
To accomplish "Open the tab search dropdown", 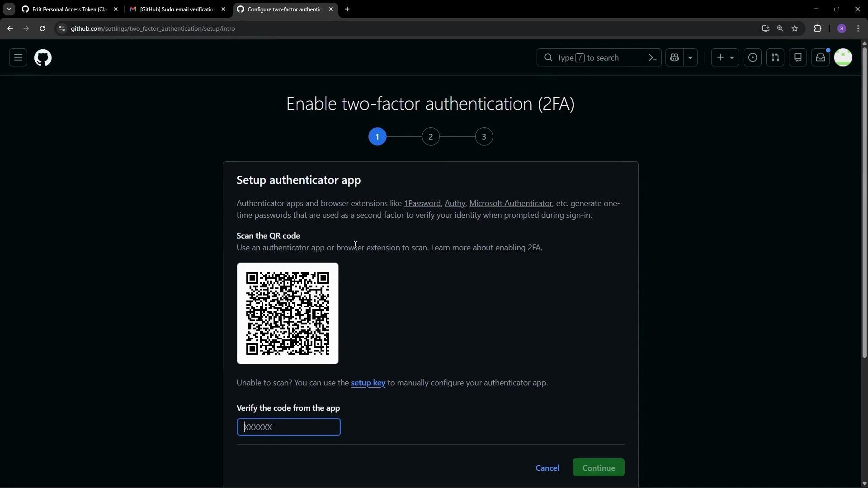I will [x=9, y=9].
